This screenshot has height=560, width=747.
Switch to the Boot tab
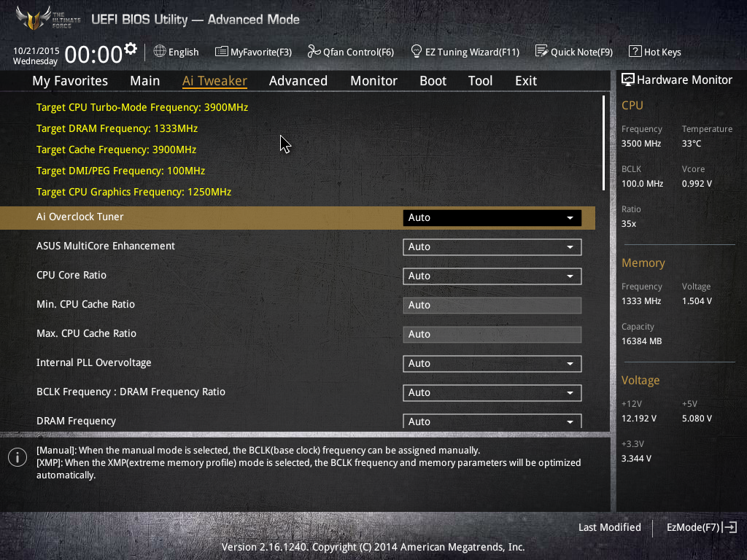pos(433,81)
